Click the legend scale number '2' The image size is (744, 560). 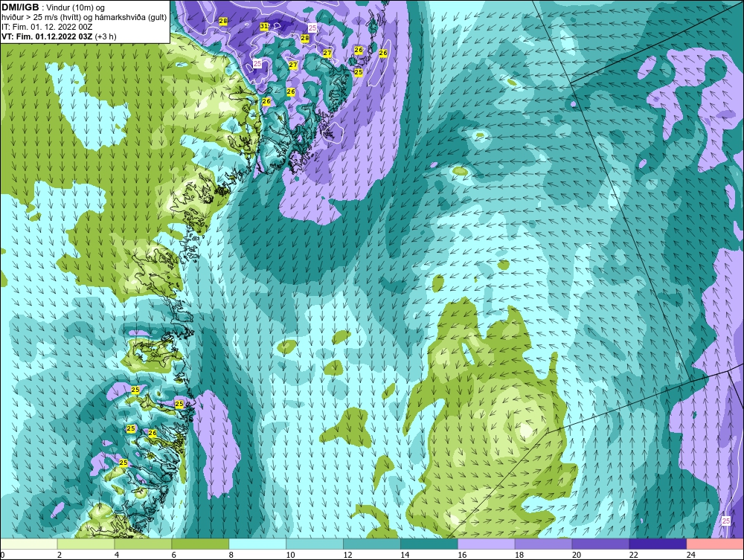click(60, 555)
